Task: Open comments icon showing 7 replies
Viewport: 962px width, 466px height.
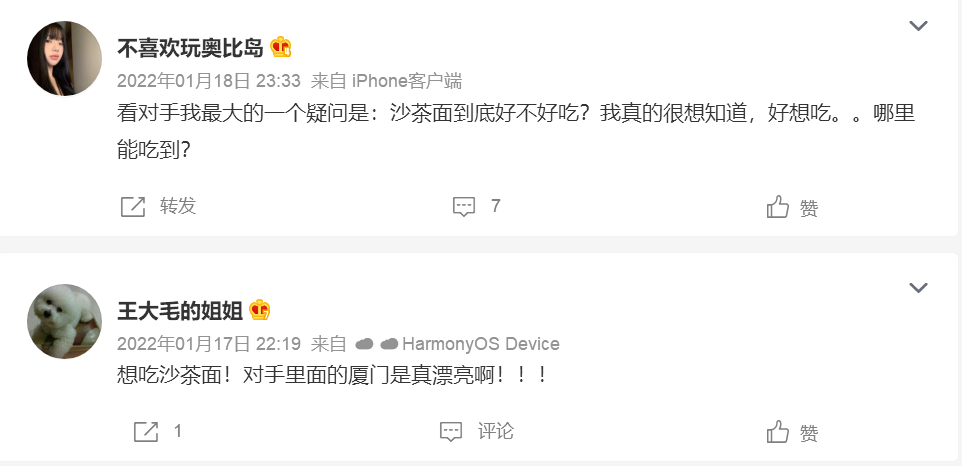Action: pyautogui.click(x=464, y=207)
